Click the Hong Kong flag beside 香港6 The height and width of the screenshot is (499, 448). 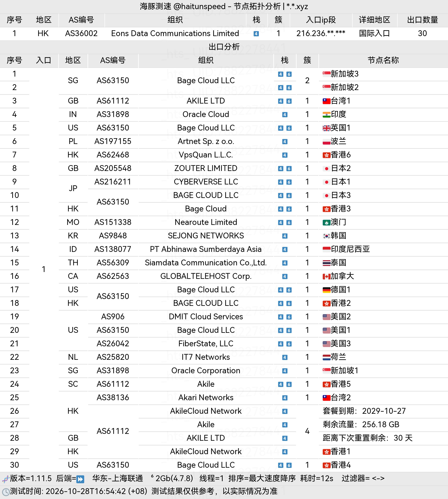pyautogui.click(x=326, y=155)
